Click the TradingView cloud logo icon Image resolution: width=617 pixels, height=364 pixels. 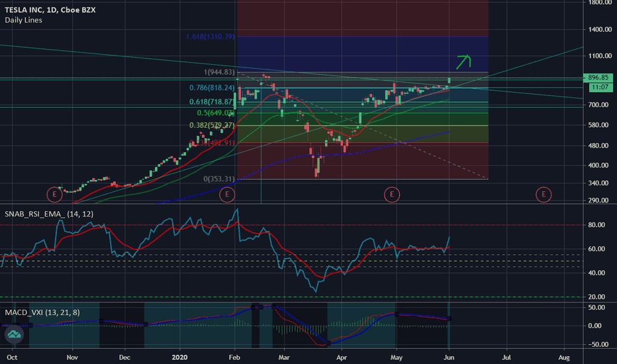coord(14,334)
